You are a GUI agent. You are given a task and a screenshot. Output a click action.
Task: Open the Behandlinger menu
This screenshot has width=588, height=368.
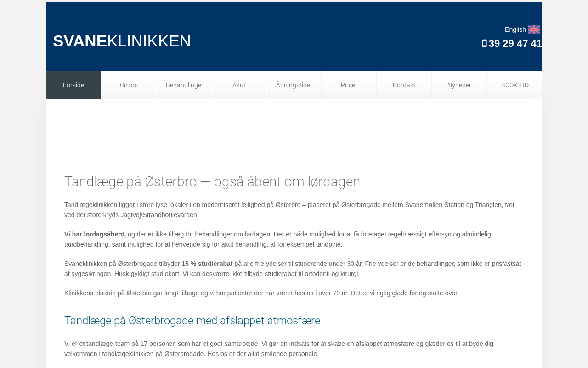(184, 85)
